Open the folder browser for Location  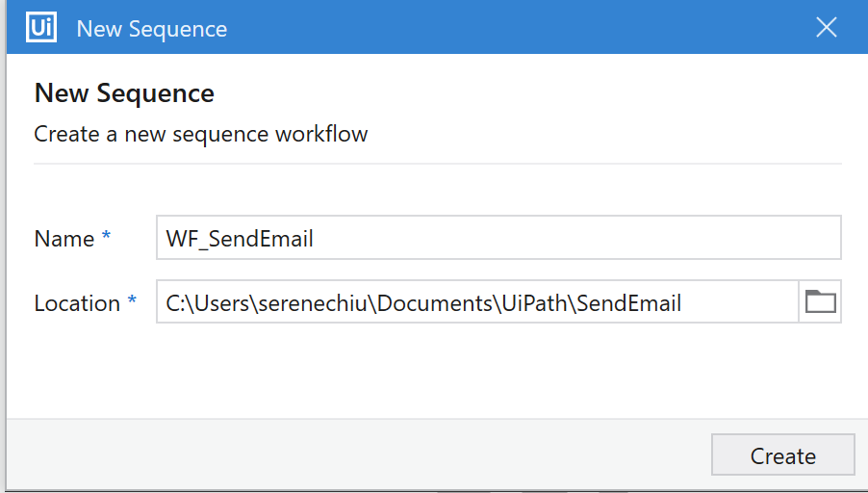[820, 302]
